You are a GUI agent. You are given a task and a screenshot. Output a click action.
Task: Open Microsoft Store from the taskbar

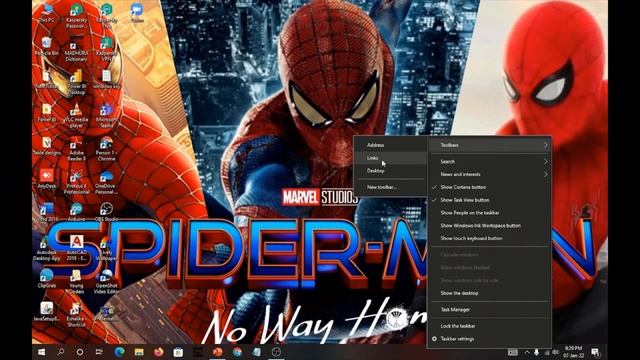coord(178,352)
